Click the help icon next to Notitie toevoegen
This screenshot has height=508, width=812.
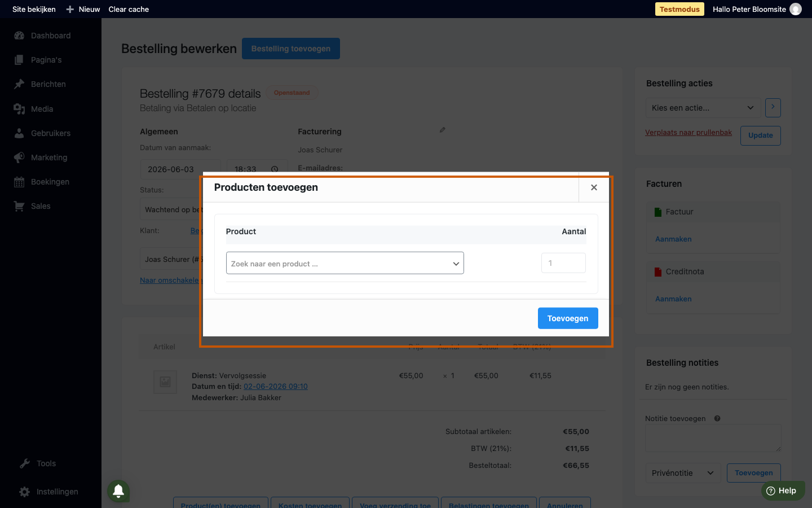pos(717,418)
